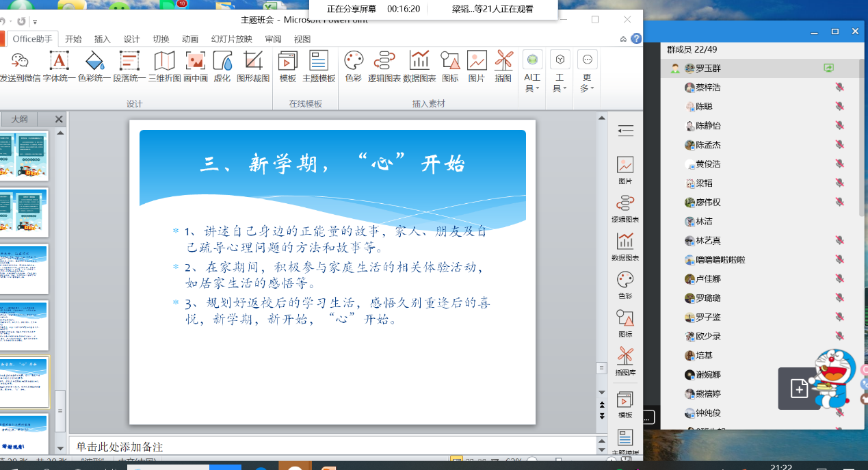The image size is (868, 470).
Task: Unmute member 林艺真 in the list
Action: tap(839, 241)
